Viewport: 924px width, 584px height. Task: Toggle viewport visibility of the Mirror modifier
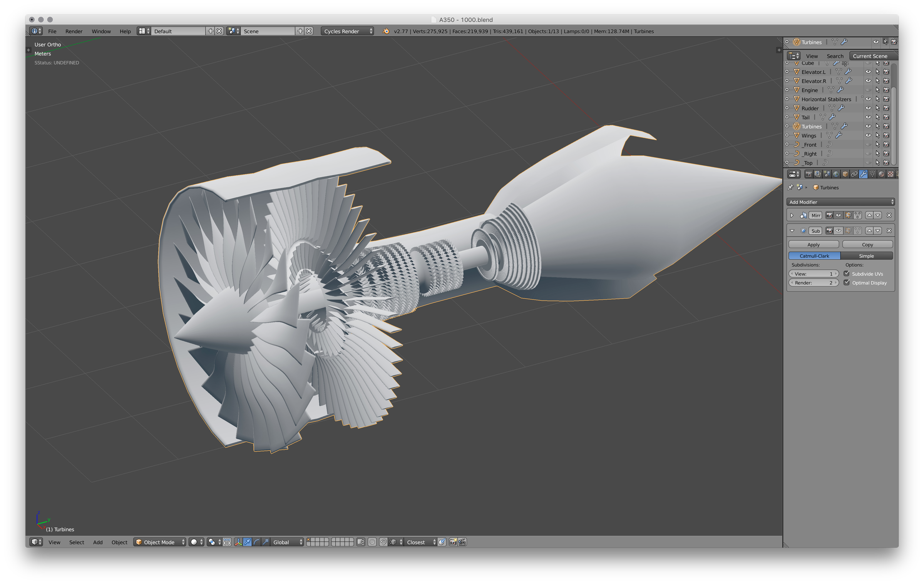pos(838,215)
